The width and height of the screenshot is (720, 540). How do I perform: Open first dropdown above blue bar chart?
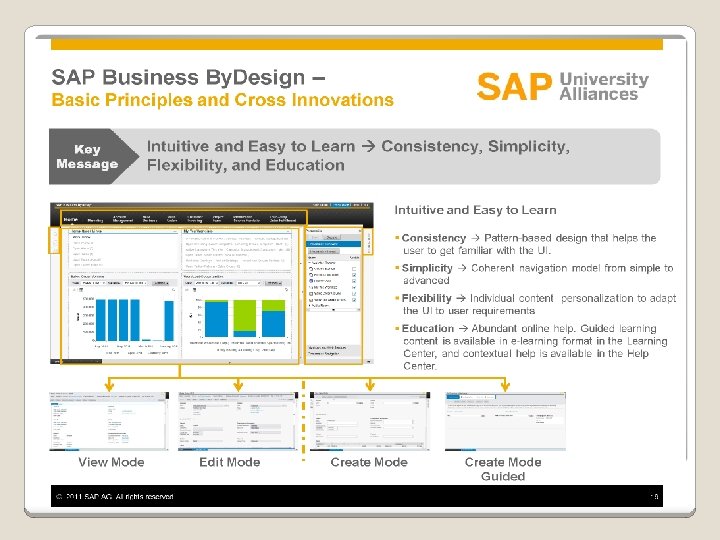click(94, 283)
